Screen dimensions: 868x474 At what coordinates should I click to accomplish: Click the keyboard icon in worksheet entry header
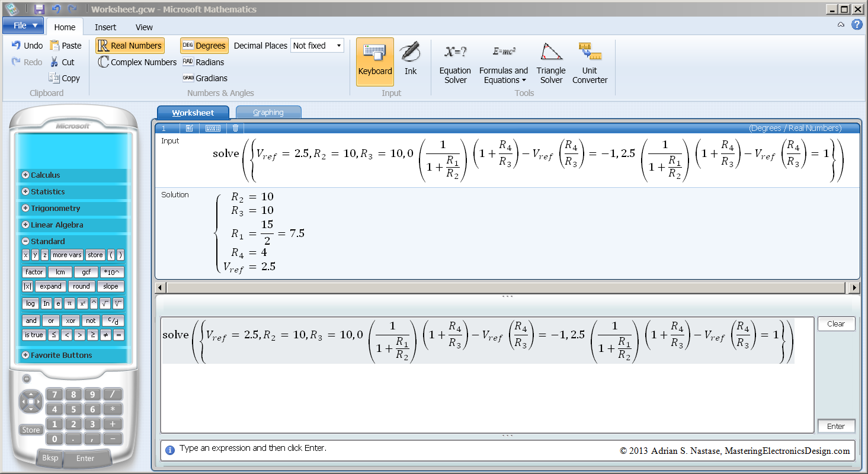[x=213, y=128]
